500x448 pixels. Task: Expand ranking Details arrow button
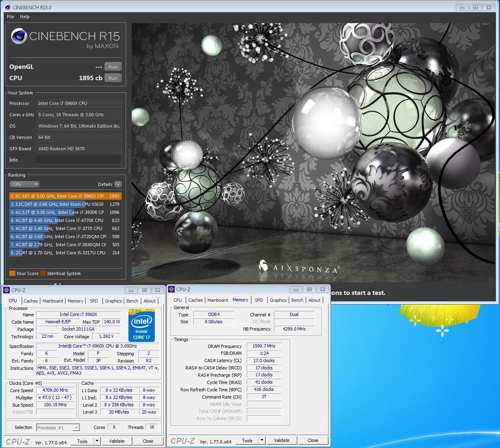pyautogui.click(x=118, y=184)
